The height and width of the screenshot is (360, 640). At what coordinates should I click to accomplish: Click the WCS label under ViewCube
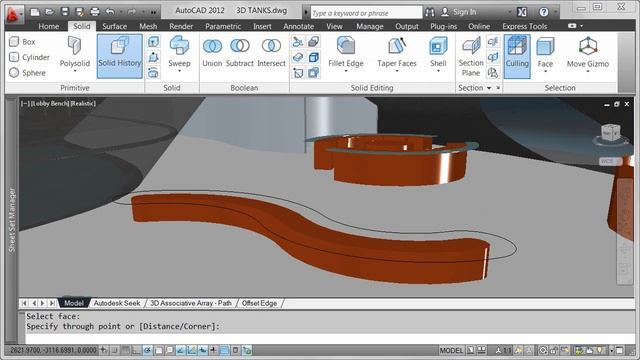point(608,161)
